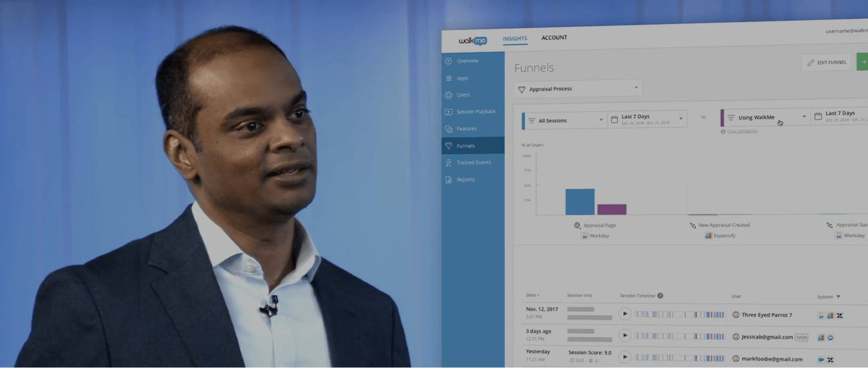Click the Expensify icon under New Appraisal Created
Viewport: 868px width, 368px height.
pyautogui.click(x=708, y=236)
